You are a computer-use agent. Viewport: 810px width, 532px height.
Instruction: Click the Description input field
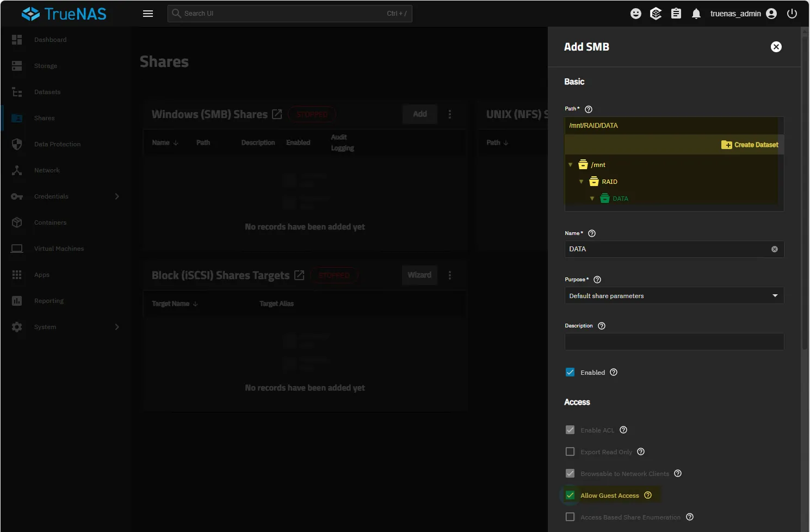point(673,342)
